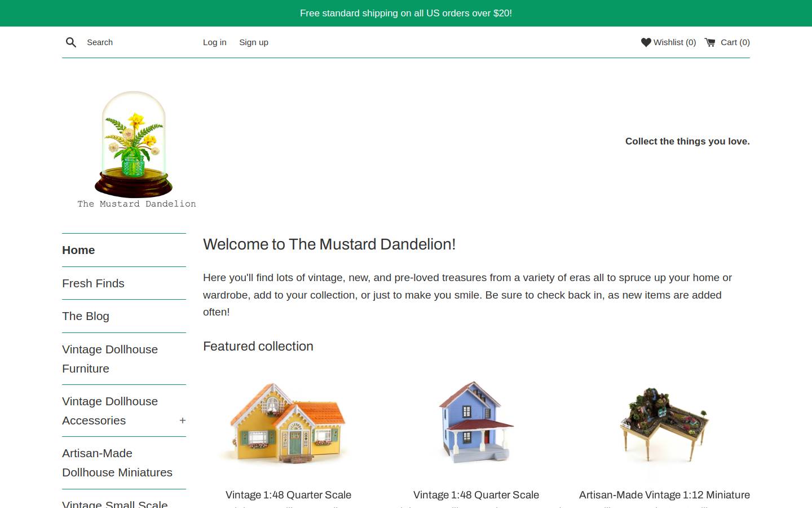
Task: Open Artisan-Made Vintage 1:12 Miniature product title
Action: coord(664,495)
